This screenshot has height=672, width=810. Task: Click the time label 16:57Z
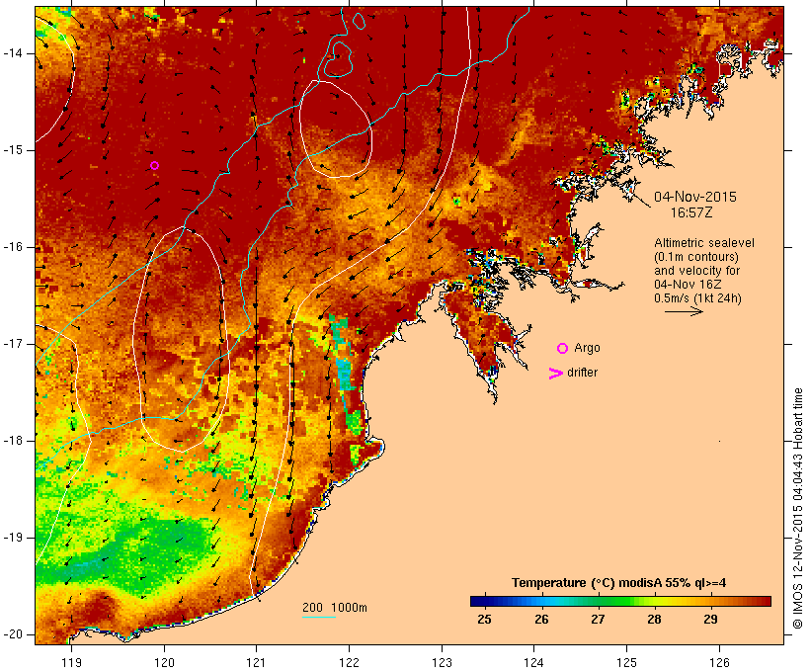691,212
